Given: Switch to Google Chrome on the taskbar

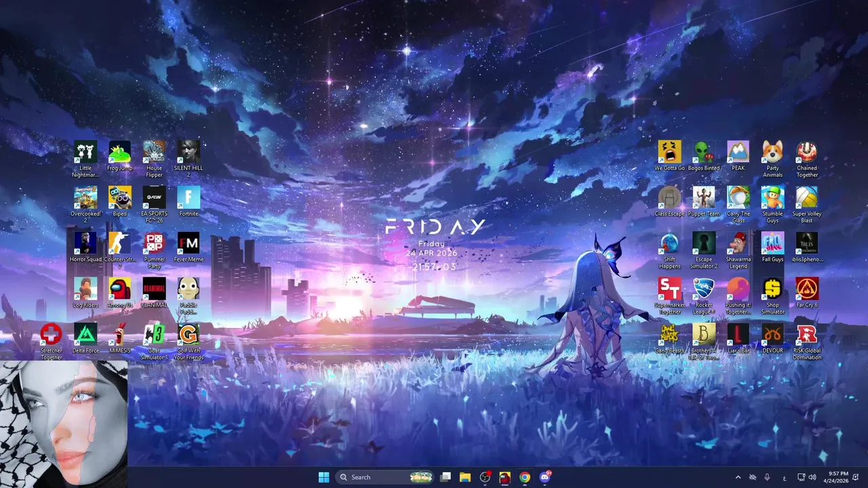Looking at the screenshot, I should coord(524,477).
